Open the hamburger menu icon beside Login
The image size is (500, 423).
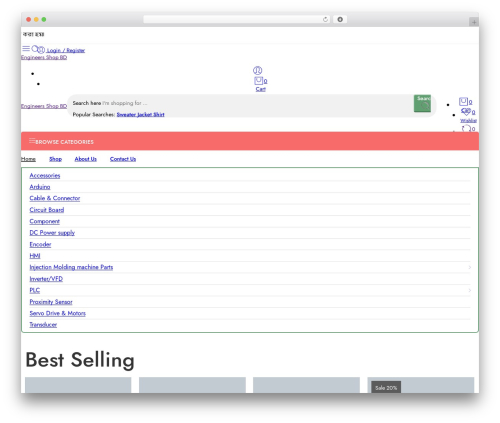click(x=26, y=49)
